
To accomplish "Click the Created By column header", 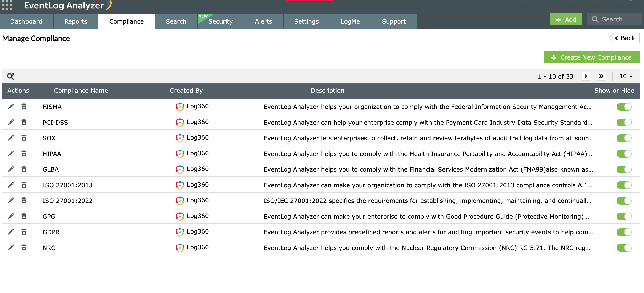I will click(x=186, y=90).
